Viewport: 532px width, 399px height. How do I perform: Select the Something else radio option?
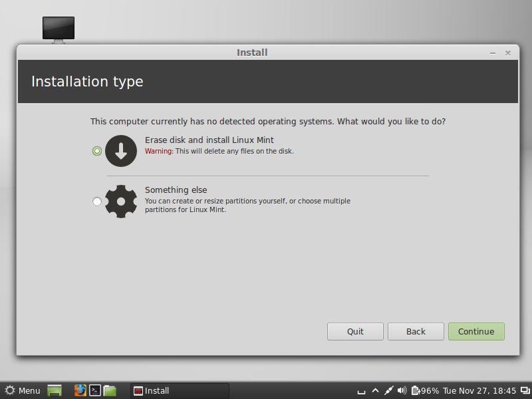[x=97, y=201]
